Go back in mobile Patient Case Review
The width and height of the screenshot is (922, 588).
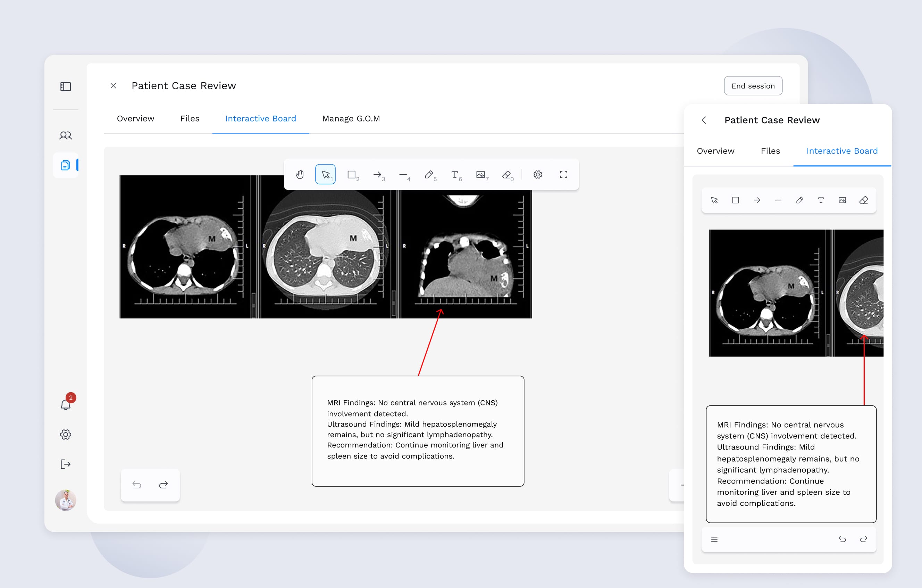click(x=704, y=120)
